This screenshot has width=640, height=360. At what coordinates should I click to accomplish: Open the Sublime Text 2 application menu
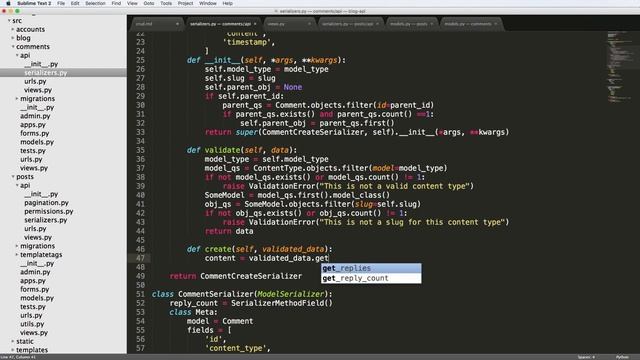(x=34, y=3)
